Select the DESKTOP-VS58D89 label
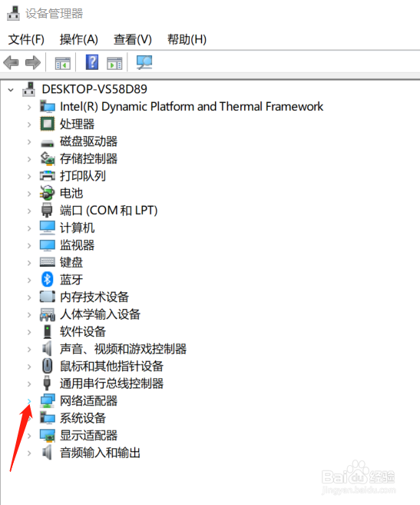Image resolution: width=420 pixels, height=505 pixels. [94, 89]
